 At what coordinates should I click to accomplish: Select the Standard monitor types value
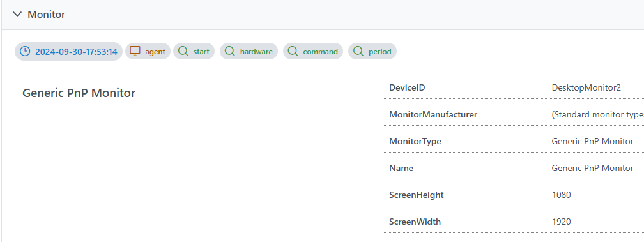tap(597, 115)
